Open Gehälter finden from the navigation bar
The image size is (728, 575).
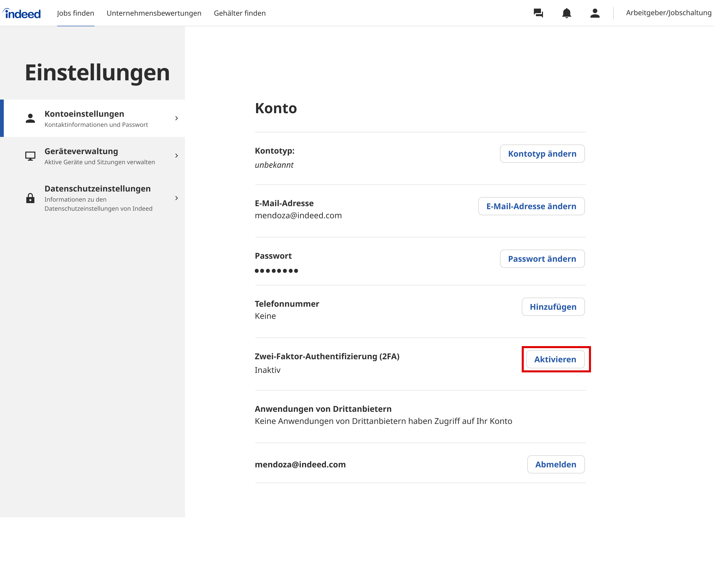(x=240, y=13)
